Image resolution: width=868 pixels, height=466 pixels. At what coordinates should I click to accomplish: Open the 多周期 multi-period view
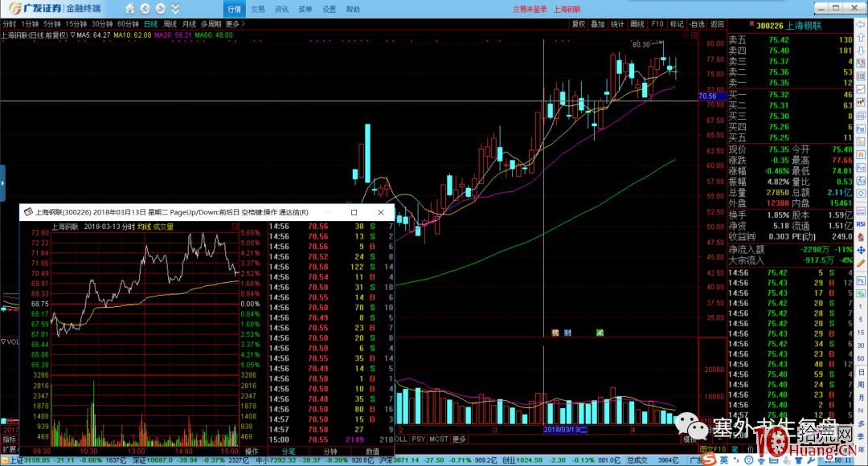[211, 24]
